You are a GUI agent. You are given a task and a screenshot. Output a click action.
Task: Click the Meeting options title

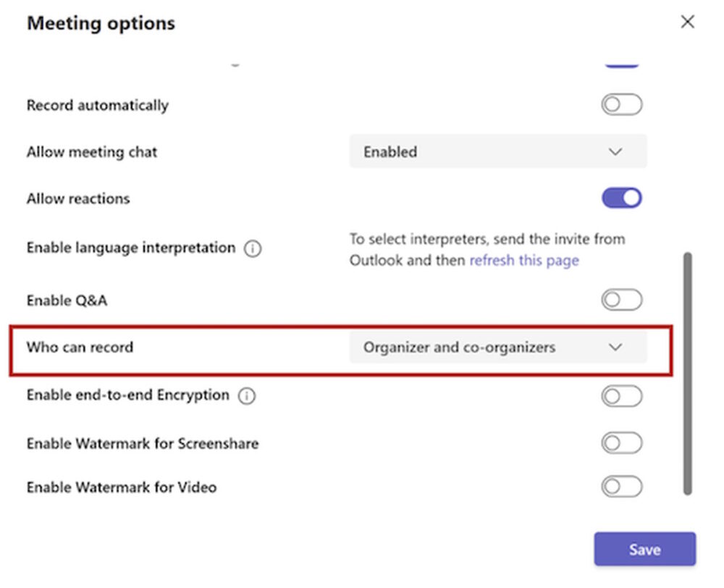(x=101, y=23)
